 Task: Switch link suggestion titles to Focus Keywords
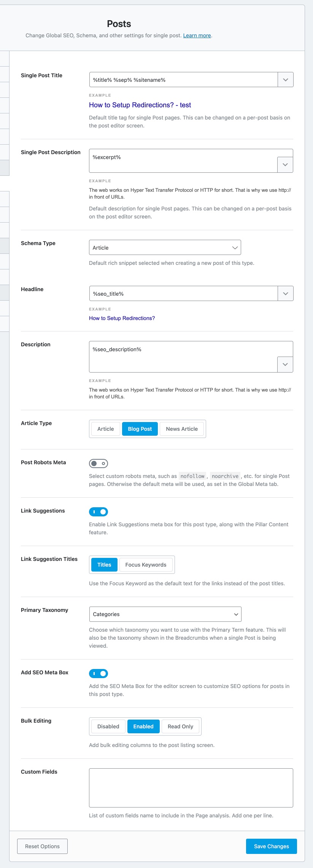click(146, 565)
